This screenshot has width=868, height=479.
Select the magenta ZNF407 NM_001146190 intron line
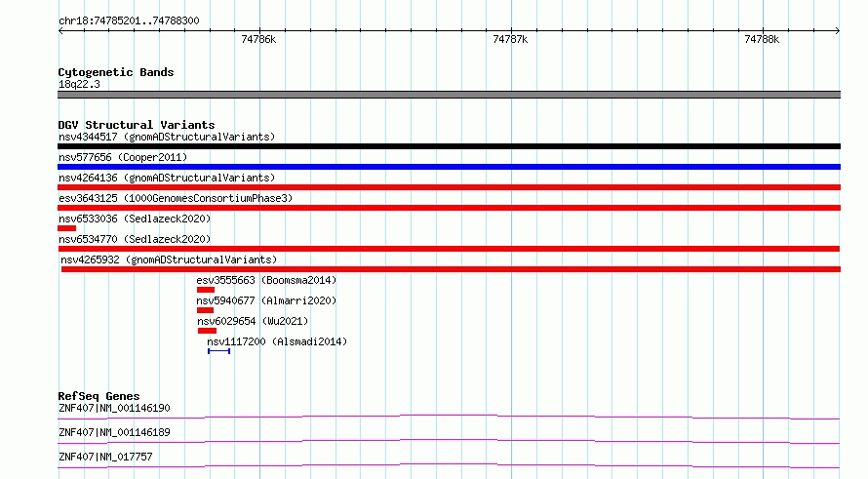pyautogui.click(x=449, y=417)
